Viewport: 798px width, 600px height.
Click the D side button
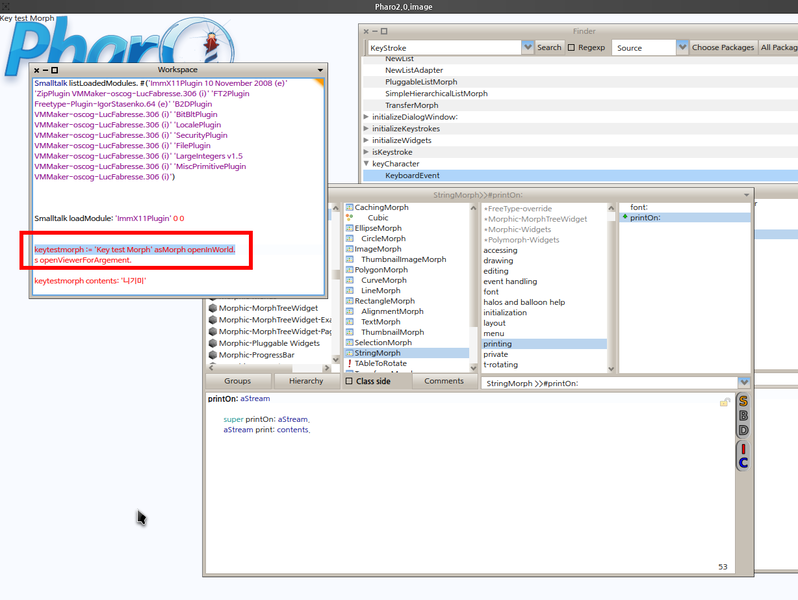pyautogui.click(x=743, y=431)
